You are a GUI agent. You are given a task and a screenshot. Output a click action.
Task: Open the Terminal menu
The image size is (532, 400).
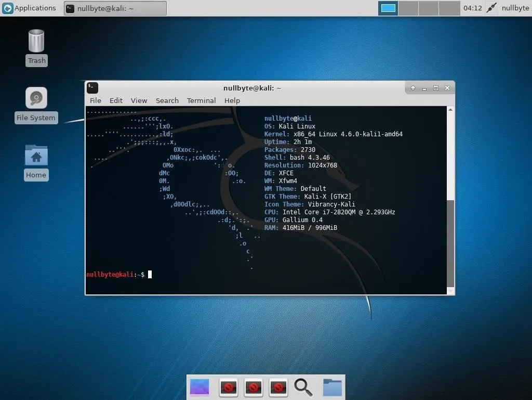[201, 100]
